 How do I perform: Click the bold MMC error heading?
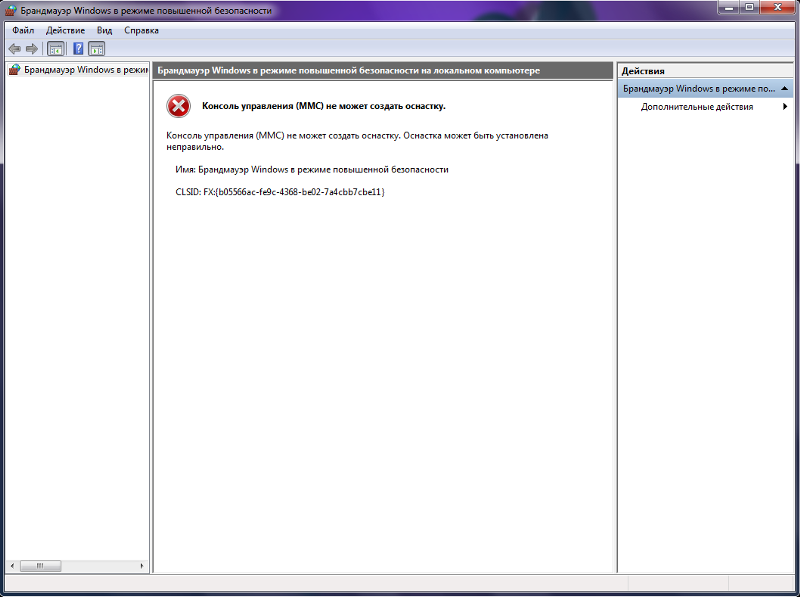324,106
